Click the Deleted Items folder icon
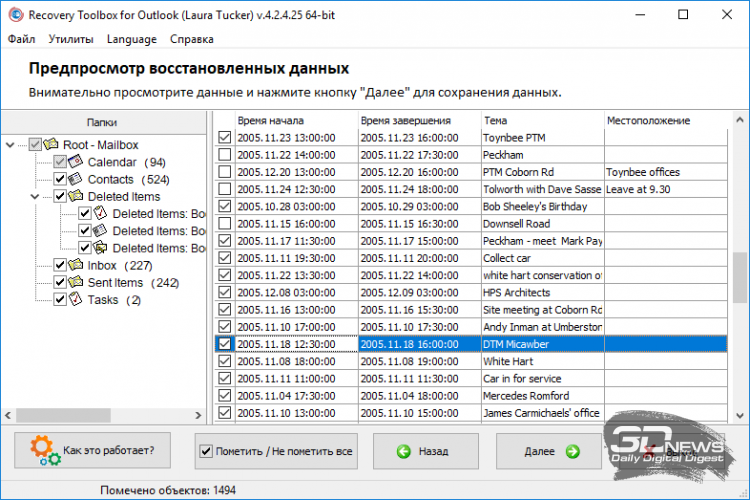Screen dimensions: 750x500 point(75,196)
